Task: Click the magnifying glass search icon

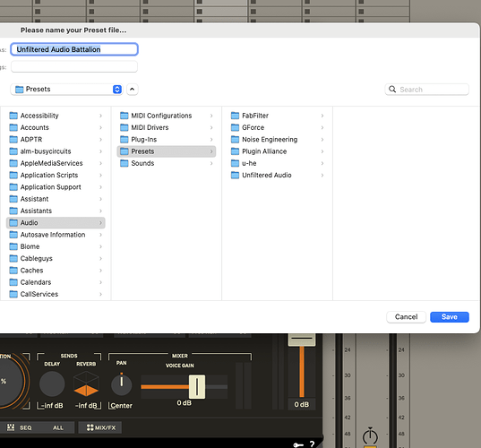Action: pyautogui.click(x=392, y=90)
